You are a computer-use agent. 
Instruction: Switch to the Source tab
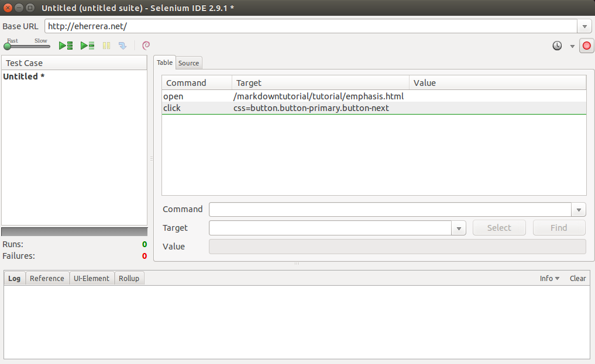(188, 63)
